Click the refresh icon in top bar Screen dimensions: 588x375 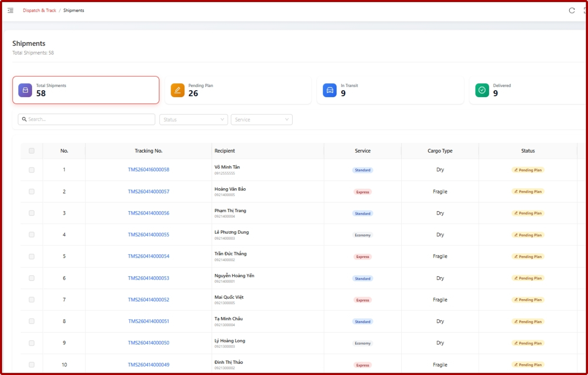(572, 10)
